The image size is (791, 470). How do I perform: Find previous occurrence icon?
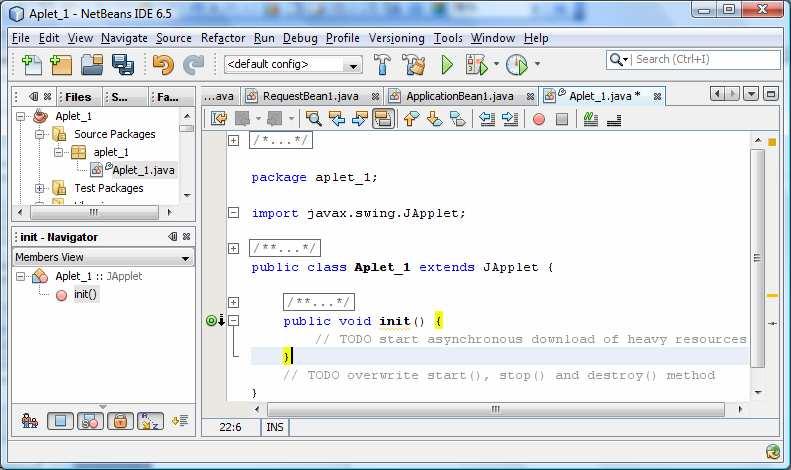point(336,119)
